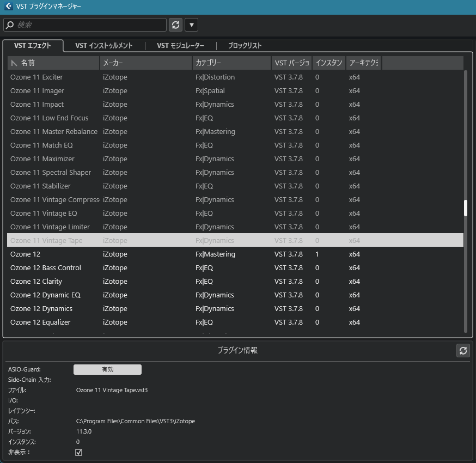Image resolution: width=476 pixels, height=463 pixels.
Task: Click highlighted Ozone 11 Vintage Tape row
Action: pyautogui.click(x=235, y=240)
